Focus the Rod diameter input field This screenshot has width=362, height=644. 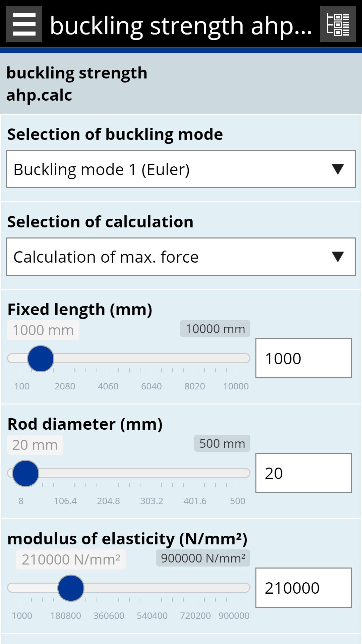(303, 473)
